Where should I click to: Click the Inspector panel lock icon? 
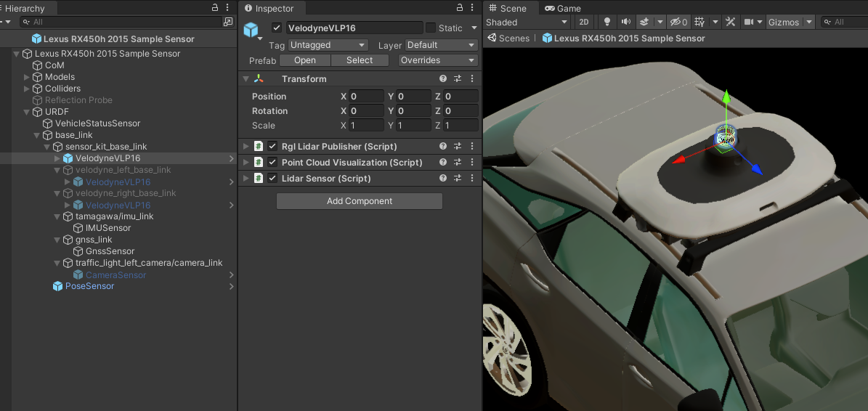(x=460, y=8)
